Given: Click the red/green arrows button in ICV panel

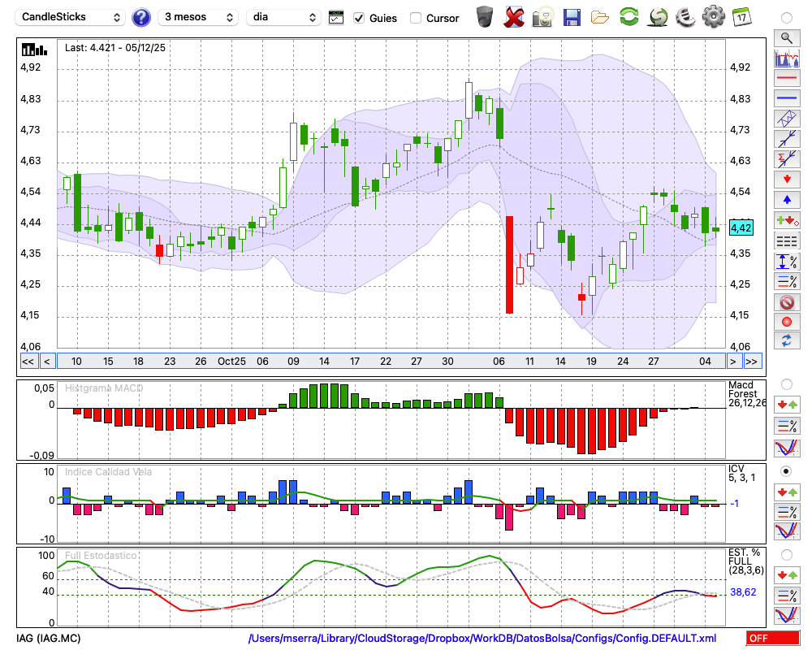Looking at the screenshot, I should pyautogui.click(x=787, y=492).
